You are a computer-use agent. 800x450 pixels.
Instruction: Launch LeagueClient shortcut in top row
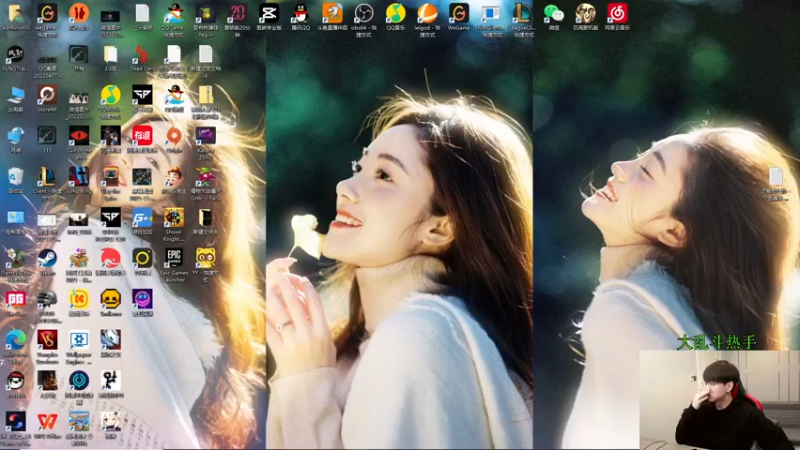pos(522,13)
